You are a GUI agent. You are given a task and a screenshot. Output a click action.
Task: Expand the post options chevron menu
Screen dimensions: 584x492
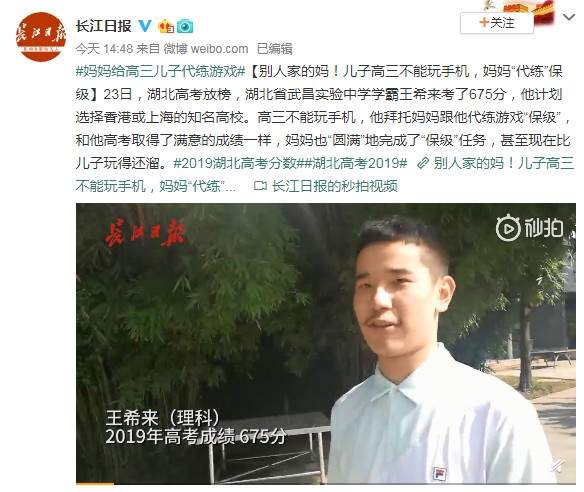coord(568,18)
